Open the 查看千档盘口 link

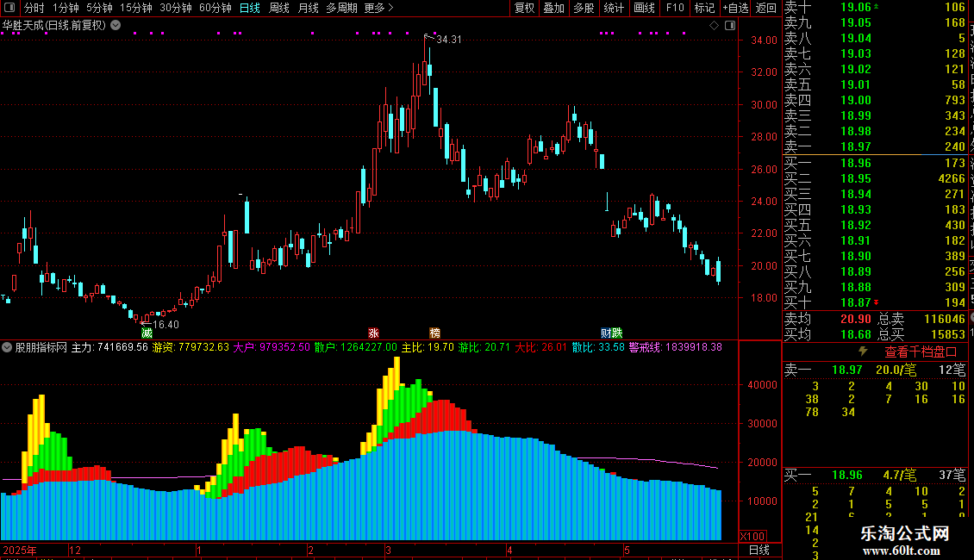921,352
